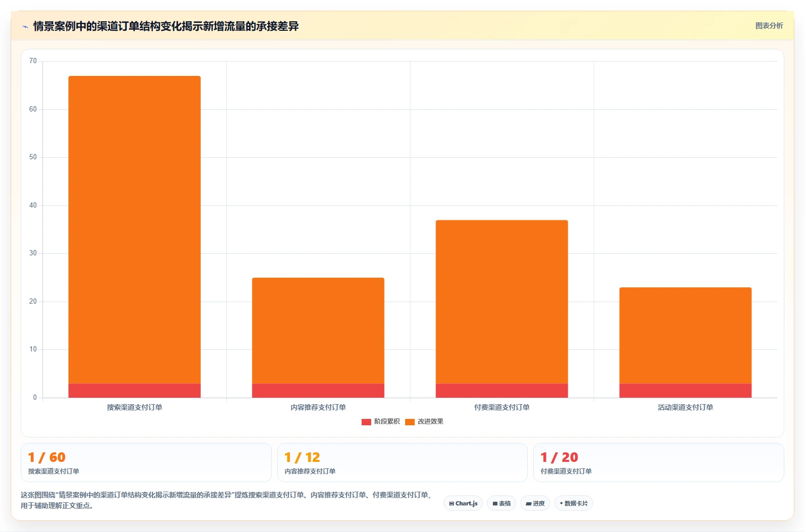Click the icon inside the Chart.js tag
The height and width of the screenshot is (532, 805).
tap(451, 503)
